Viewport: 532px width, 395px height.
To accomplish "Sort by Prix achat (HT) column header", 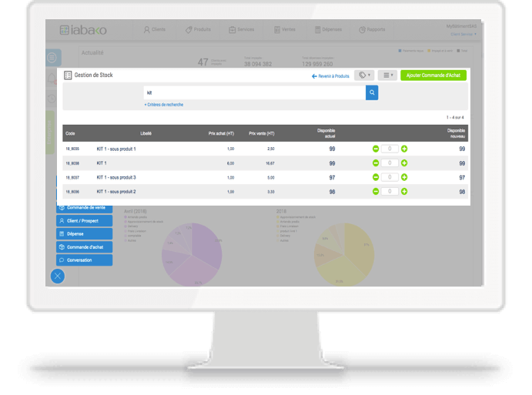I will click(221, 133).
